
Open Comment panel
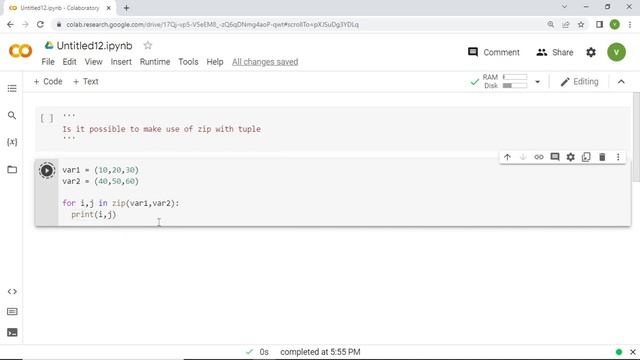[x=493, y=52]
